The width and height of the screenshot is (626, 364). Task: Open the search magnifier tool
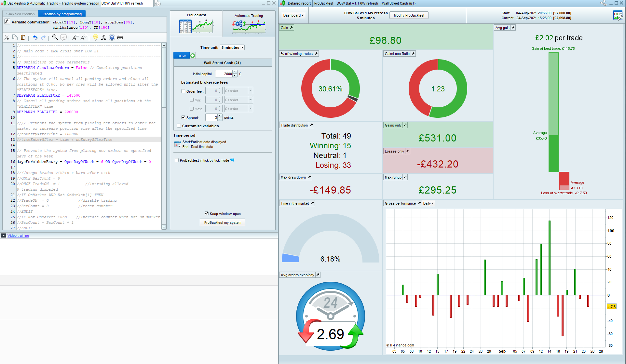55,38
